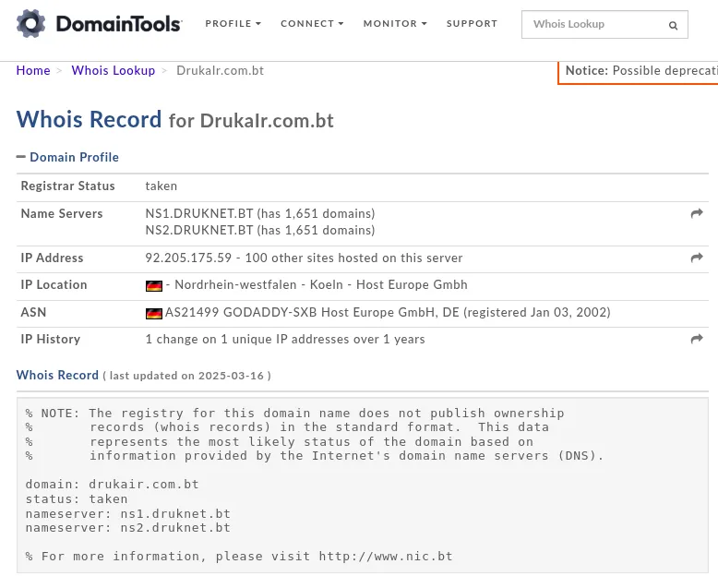The width and height of the screenshot is (718, 588).
Task: Click the DomainTools wordmark
Action: [119, 24]
